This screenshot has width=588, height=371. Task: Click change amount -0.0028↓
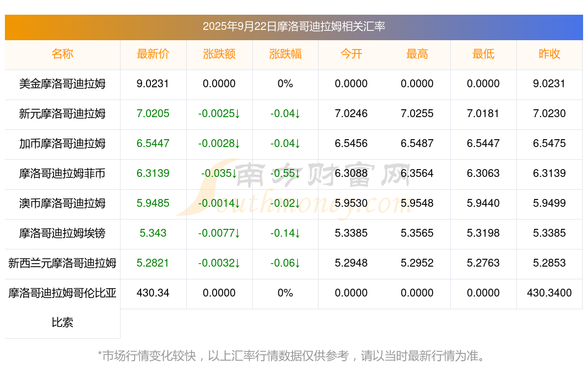[x=219, y=144]
